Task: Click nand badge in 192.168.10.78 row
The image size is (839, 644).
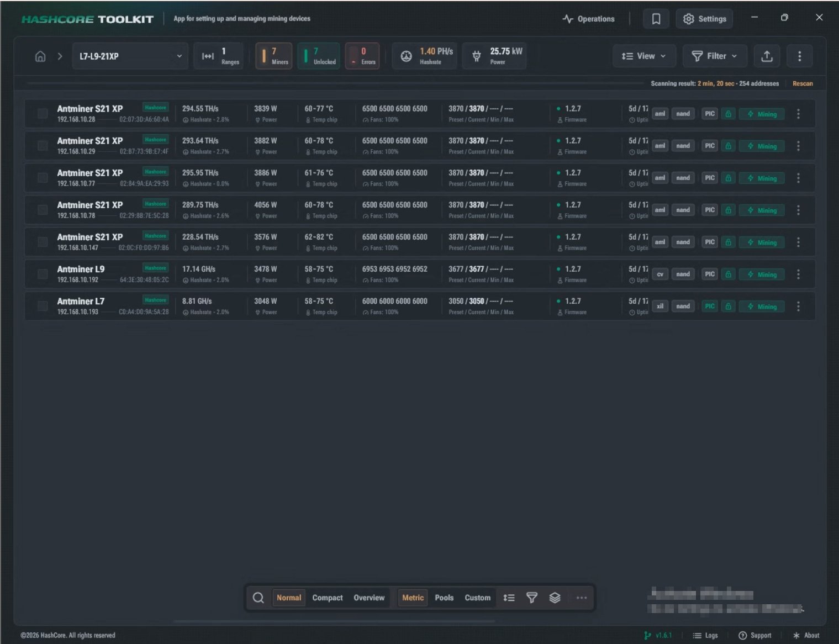Action: [x=683, y=210]
